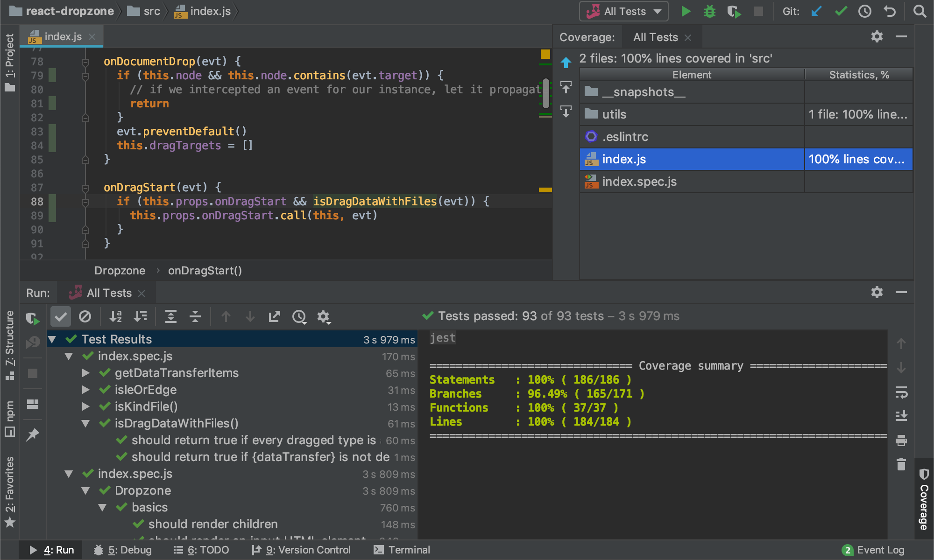The image size is (934, 560).
Task: Sort test results alphabetically
Action: tap(115, 316)
